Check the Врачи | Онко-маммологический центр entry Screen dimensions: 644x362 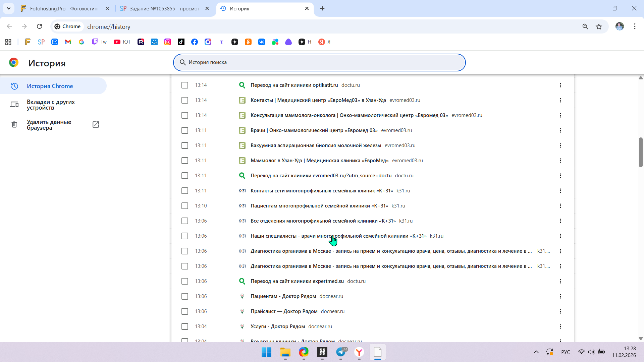(185, 130)
